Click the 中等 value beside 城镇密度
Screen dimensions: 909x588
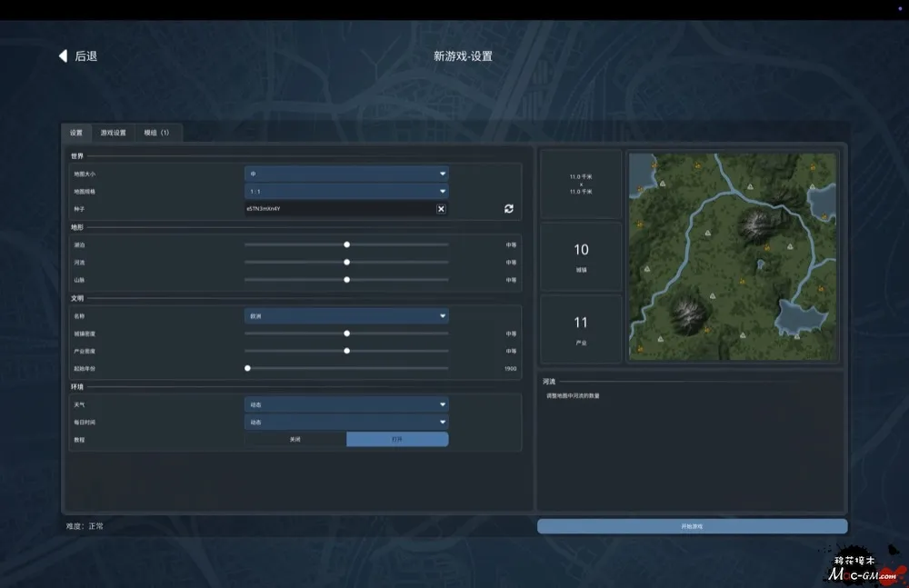pyautogui.click(x=511, y=334)
